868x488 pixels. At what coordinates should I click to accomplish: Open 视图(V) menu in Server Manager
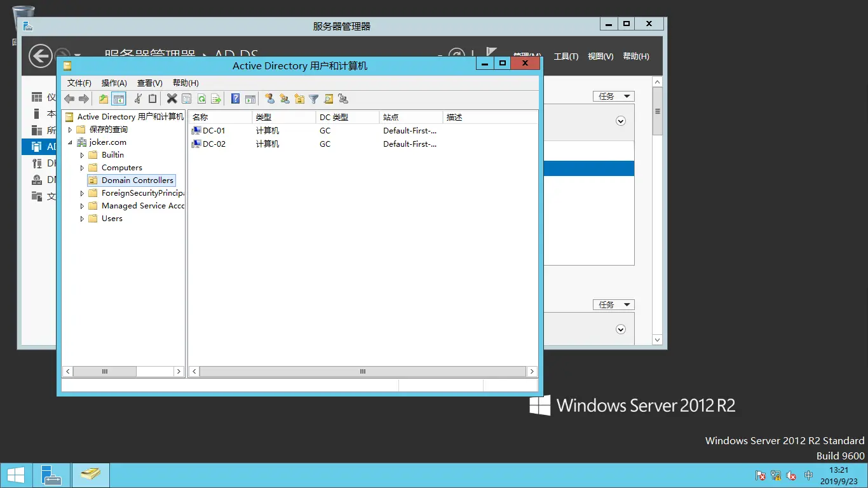coord(600,57)
